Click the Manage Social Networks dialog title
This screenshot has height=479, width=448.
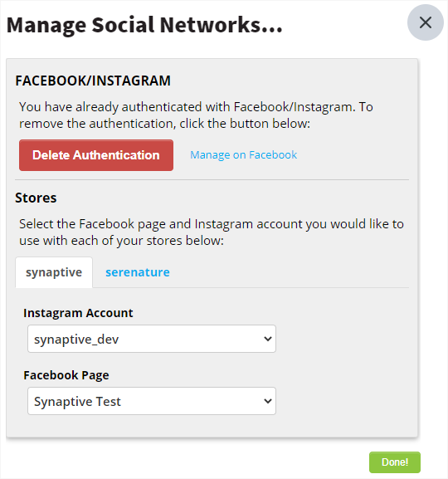[x=144, y=25]
